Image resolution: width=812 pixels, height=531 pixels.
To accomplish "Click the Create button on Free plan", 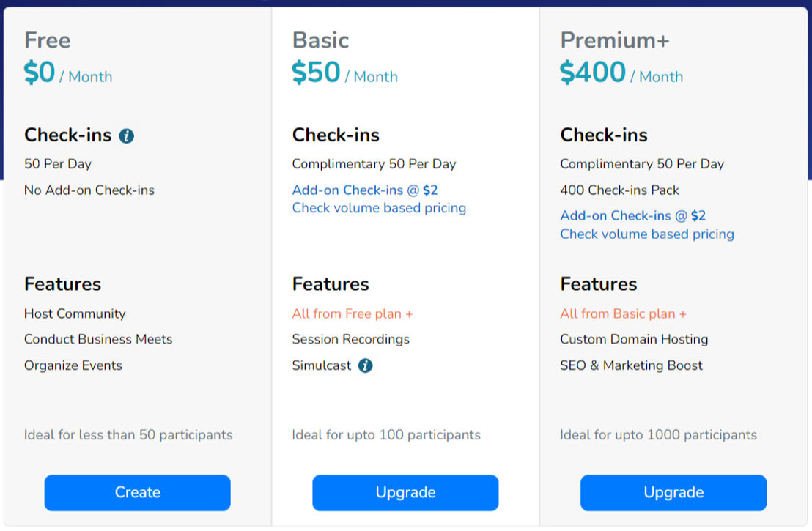I will [137, 493].
